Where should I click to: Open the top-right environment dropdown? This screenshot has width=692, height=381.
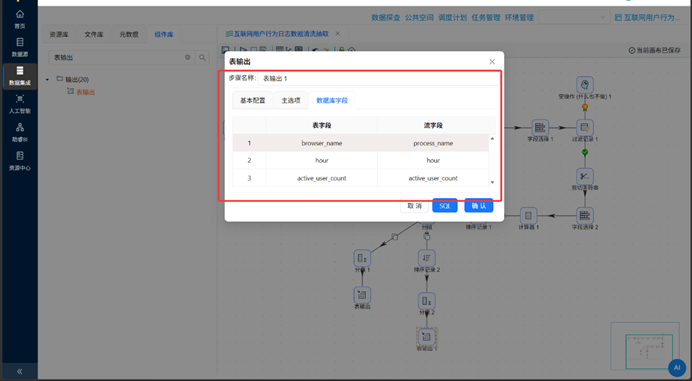(573, 17)
